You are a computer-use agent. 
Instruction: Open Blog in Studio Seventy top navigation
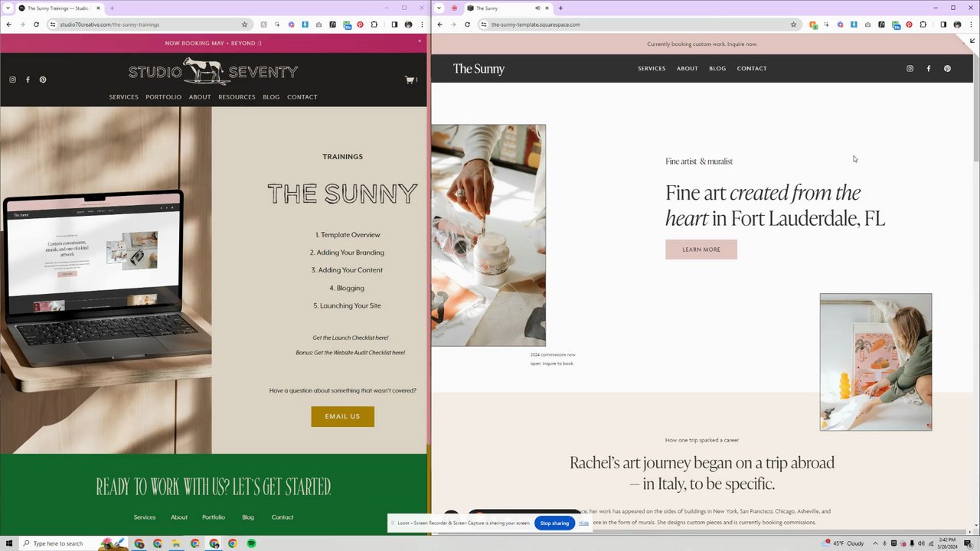coord(271,97)
